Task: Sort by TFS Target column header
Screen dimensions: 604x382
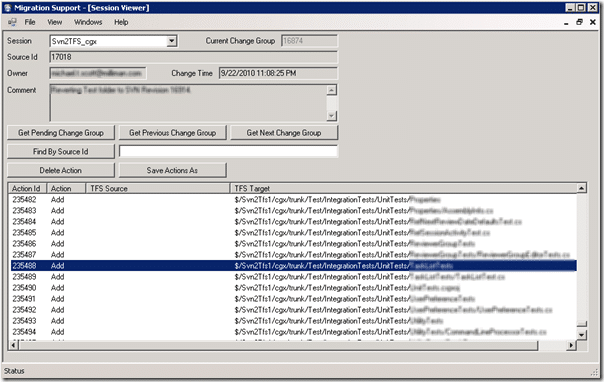Action: [403, 188]
